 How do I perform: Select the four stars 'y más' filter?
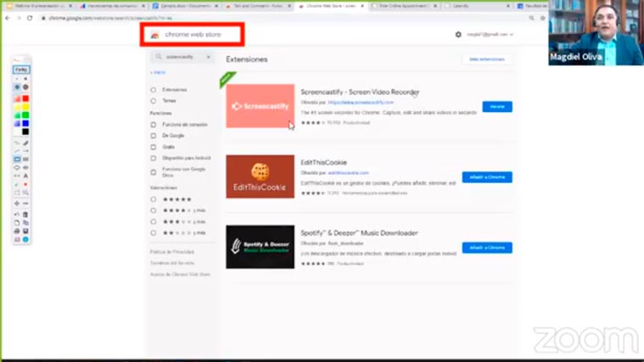(153, 211)
